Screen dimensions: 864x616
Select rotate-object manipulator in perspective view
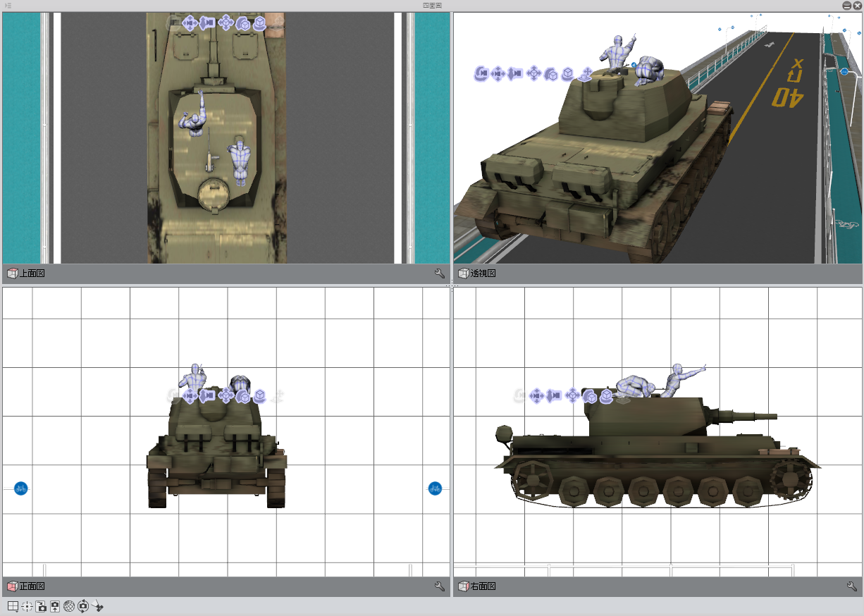coord(550,73)
